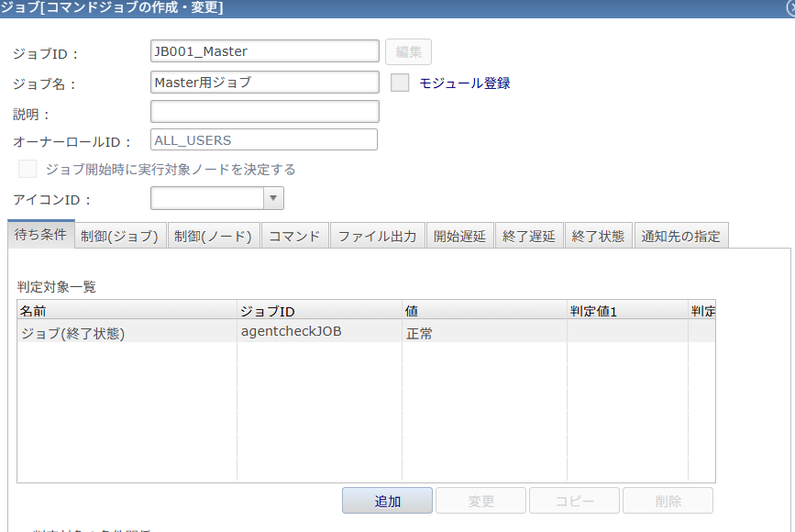Click the Job ID field containing JB001_Master
This screenshot has height=532, width=795.
(265, 51)
